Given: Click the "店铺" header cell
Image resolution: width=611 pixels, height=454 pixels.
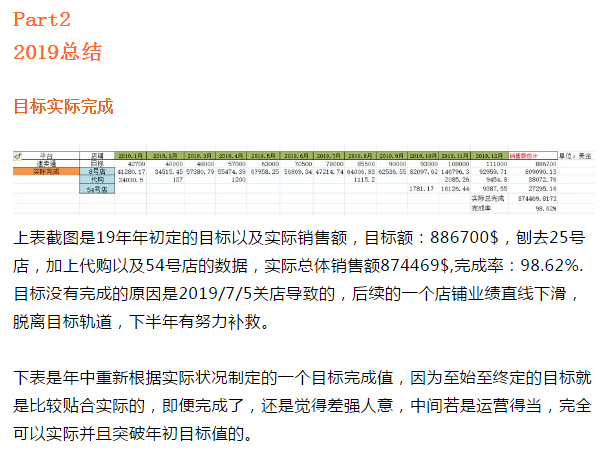Looking at the screenshot, I should [97, 156].
